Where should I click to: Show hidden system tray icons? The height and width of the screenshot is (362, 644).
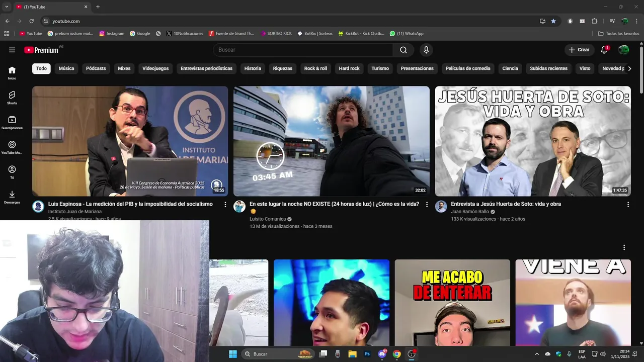[x=537, y=354]
